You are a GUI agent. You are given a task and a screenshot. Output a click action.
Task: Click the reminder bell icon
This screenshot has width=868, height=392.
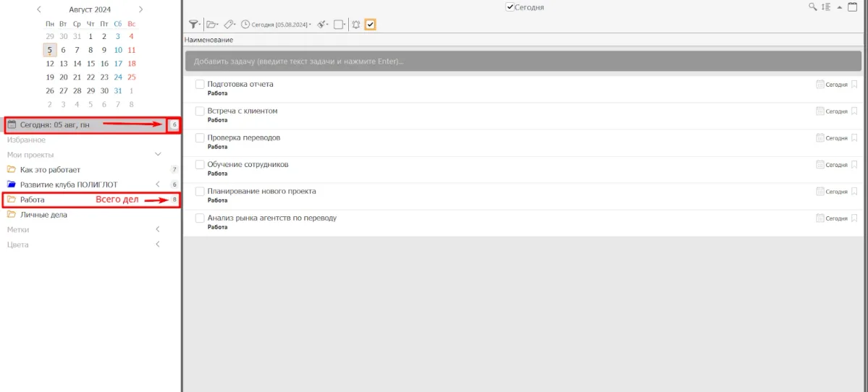tap(355, 25)
